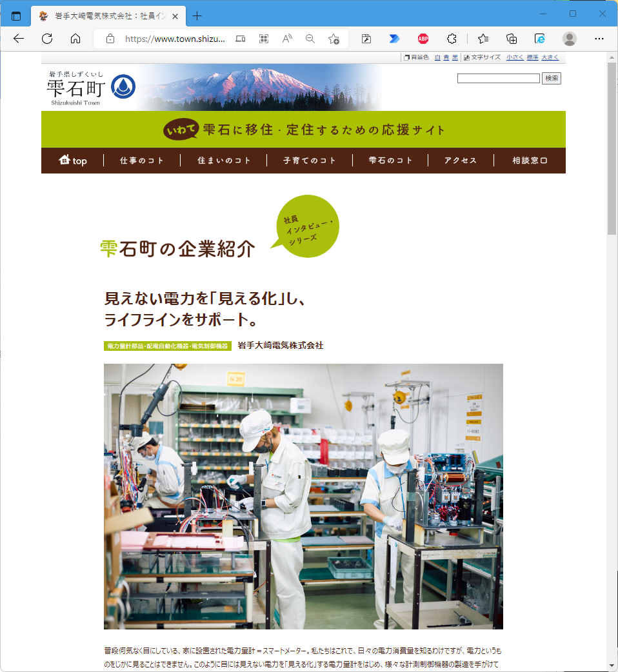Open the 住まいのコト menu item
This screenshot has width=618, height=672.
(224, 161)
